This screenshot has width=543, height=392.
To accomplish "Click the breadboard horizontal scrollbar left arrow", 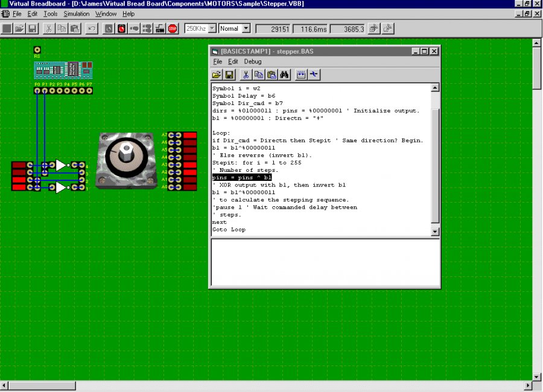I will [4, 385].
